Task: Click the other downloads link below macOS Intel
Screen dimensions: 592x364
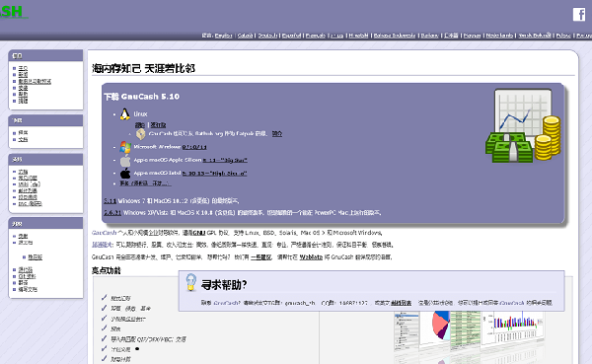Action: coord(145,183)
